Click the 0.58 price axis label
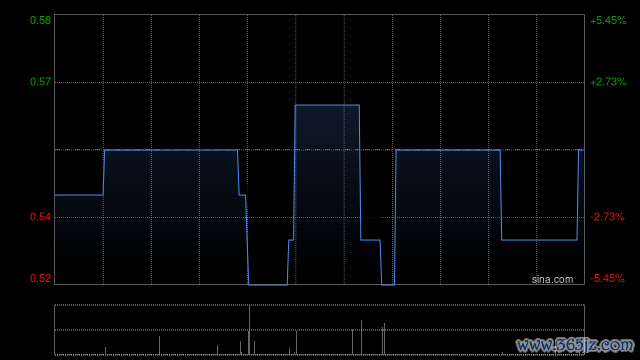The image size is (640, 360). [40, 20]
